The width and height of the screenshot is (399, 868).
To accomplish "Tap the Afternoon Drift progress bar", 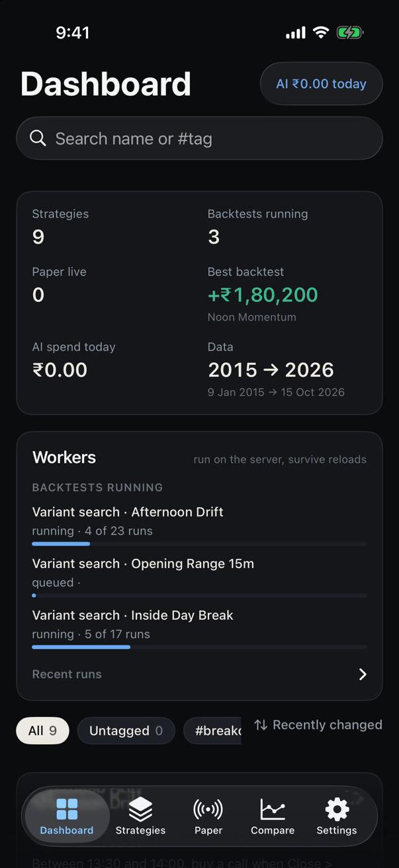I will [x=199, y=544].
